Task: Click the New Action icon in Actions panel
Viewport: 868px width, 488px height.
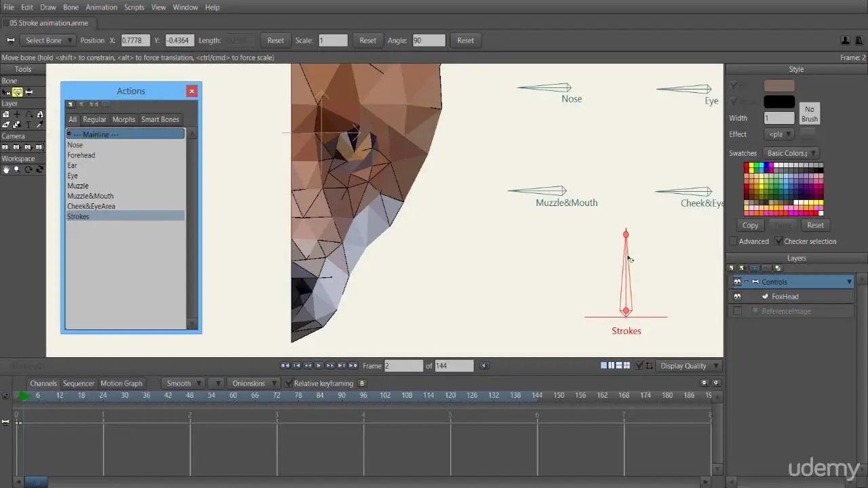Action: [71, 104]
